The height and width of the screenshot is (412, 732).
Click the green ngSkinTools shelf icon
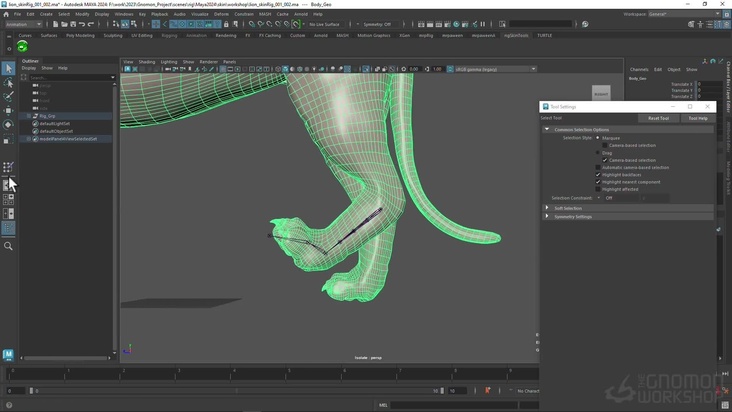click(x=22, y=47)
